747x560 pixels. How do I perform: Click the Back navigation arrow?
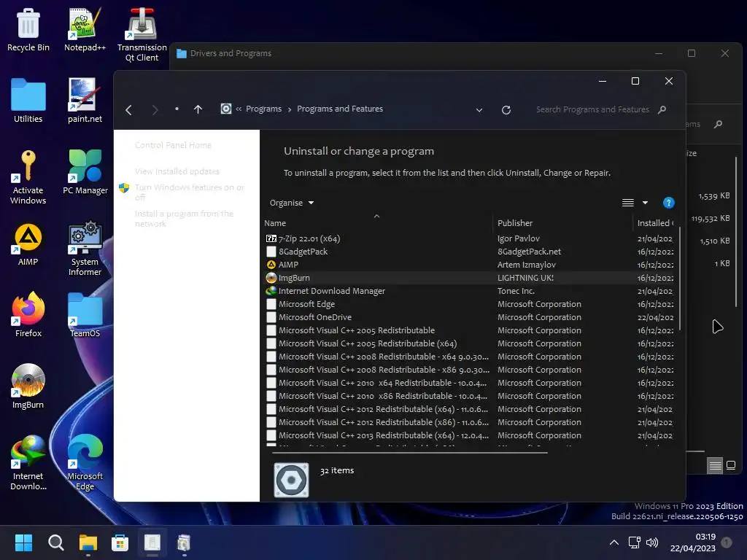coord(128,110)
